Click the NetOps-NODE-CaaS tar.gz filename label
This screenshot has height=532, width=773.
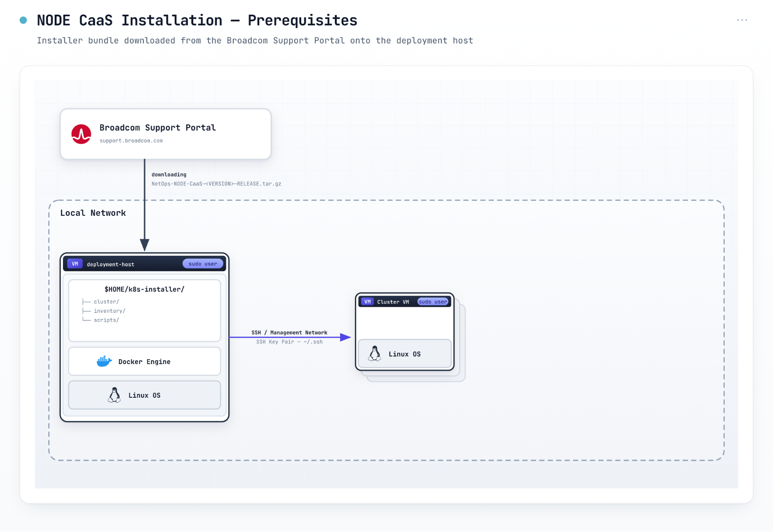coord(216,184)
